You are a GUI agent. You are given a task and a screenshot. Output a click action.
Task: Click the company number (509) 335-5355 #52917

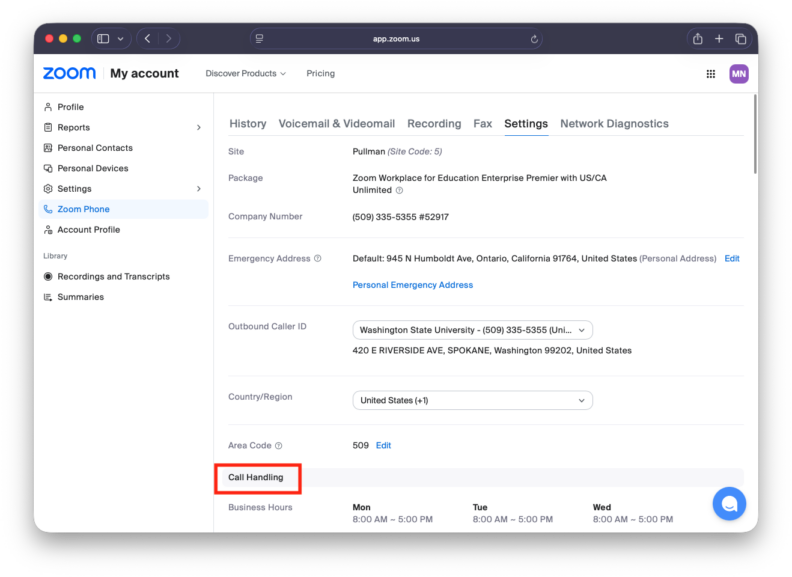tap(401, 217)
